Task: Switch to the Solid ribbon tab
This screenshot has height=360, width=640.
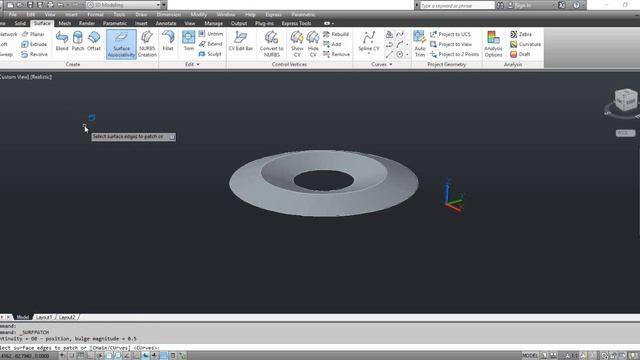Action: point(20,23)
